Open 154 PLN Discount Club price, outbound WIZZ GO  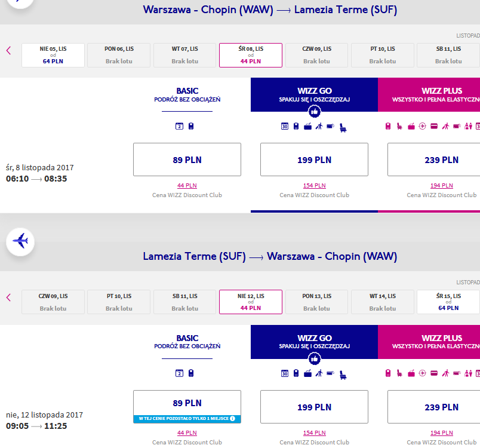point(315,186)
